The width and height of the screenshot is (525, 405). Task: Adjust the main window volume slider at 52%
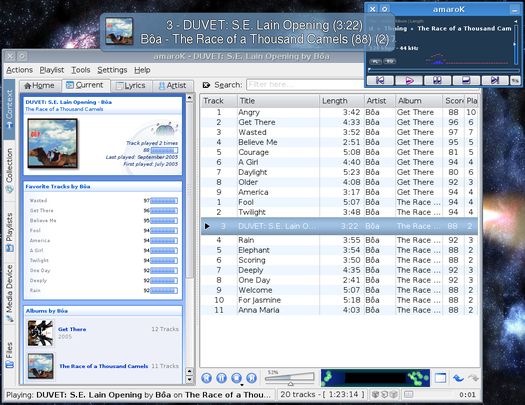[290, 379]
